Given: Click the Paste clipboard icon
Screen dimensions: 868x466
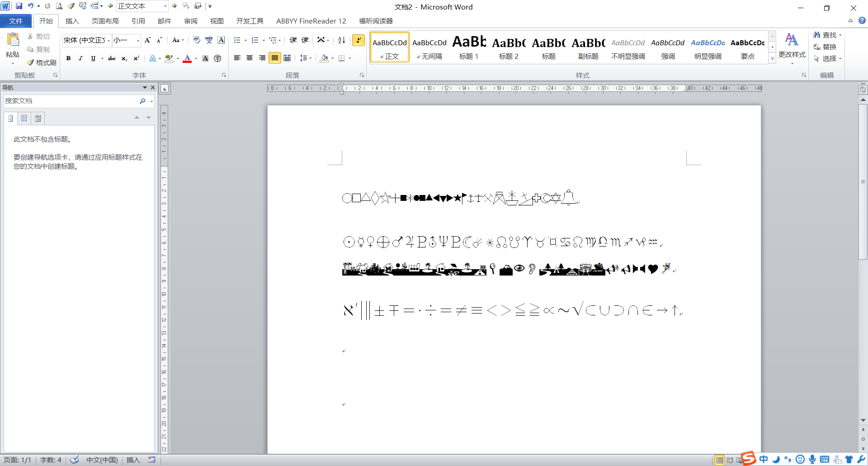Looking at the screenshot, I should 13,40.
